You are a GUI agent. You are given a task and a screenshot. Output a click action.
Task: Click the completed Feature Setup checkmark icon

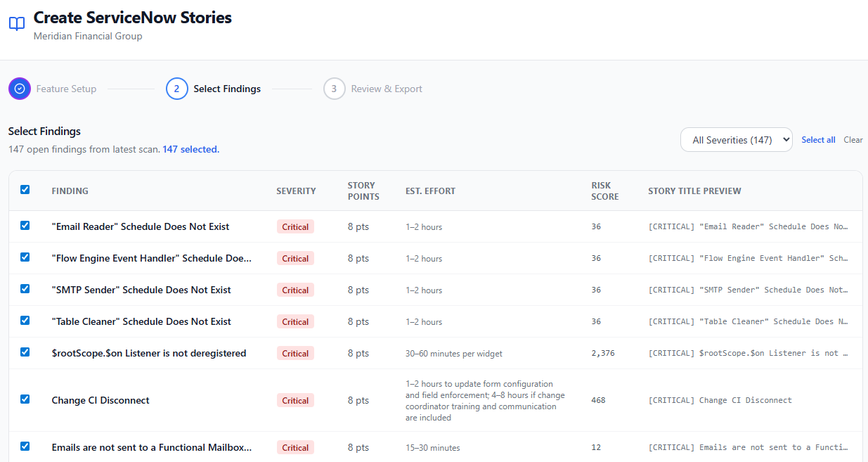point(20,89)
